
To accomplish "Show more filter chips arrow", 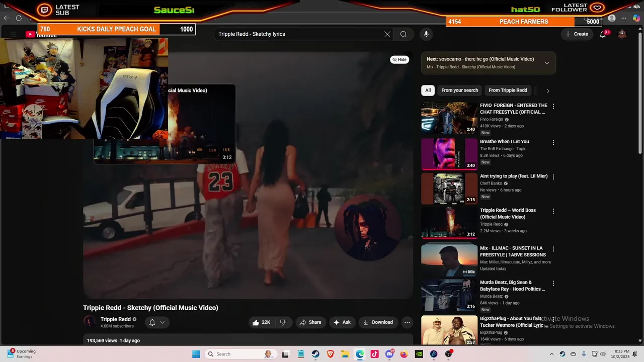I will pos(548,91).
